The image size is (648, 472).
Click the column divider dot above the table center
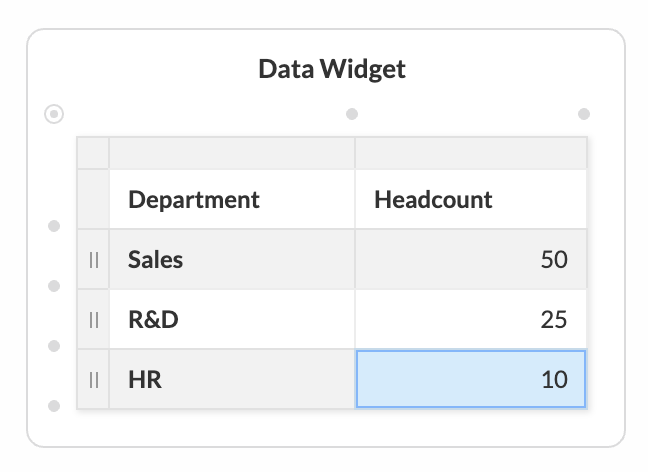click(x=352, y=114)
